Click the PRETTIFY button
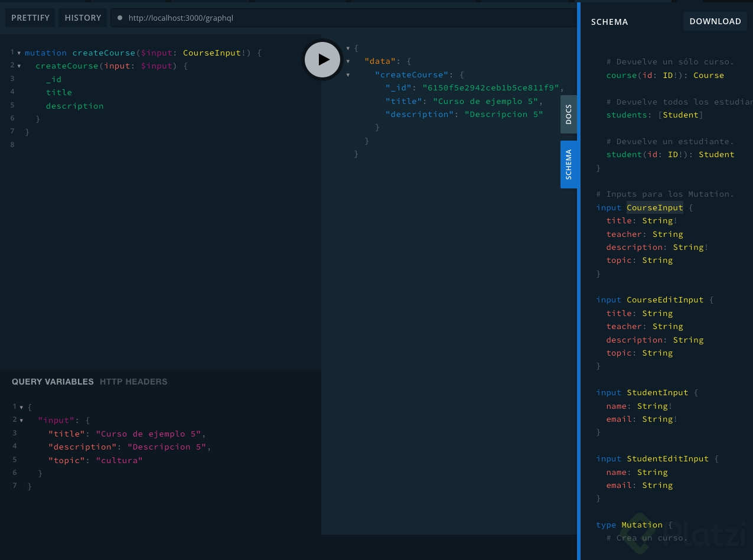Screen dimensions: 753x560 (30, 17)
